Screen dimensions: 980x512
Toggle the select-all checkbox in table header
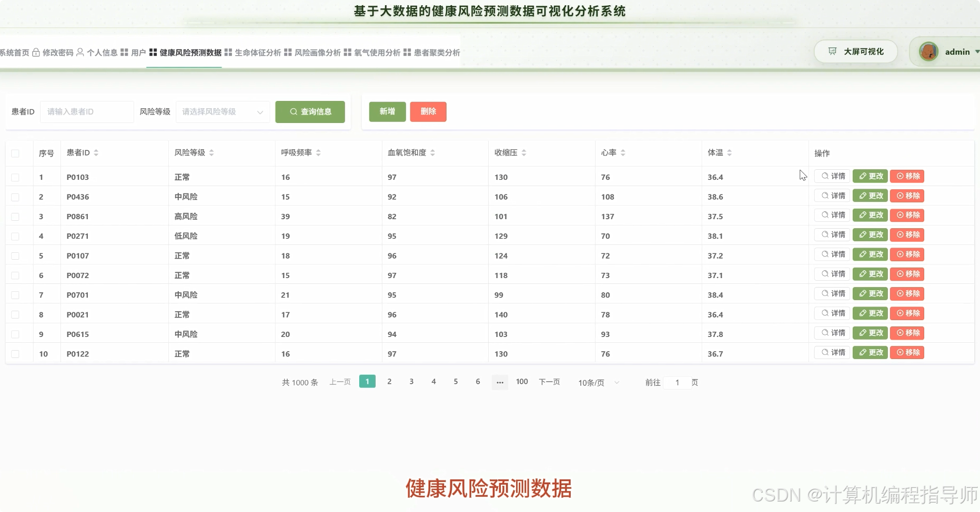(x=15, y=153)
